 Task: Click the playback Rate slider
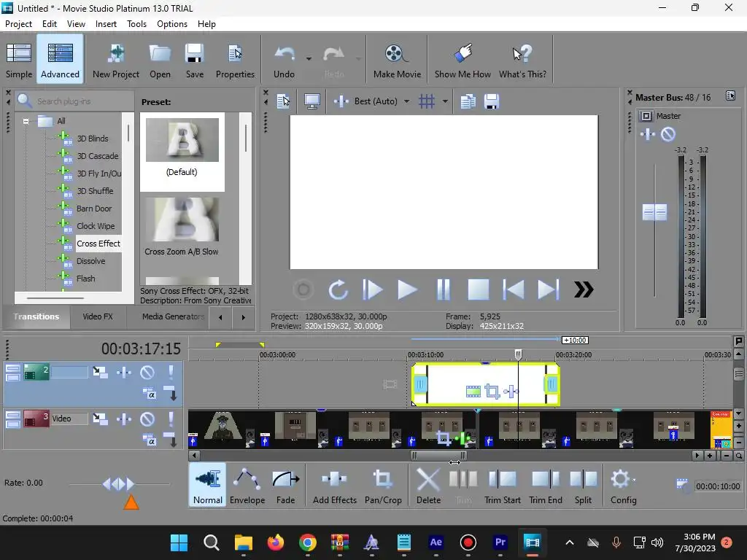tap(119, 484)
